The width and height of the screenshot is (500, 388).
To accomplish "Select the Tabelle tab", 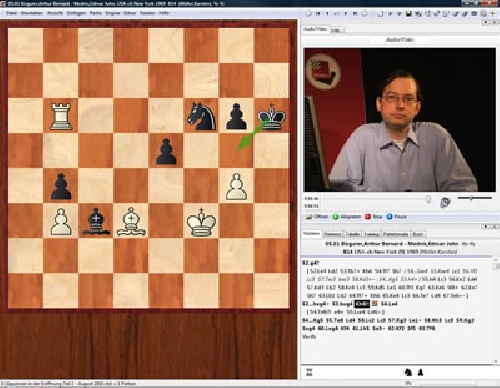I will pyautogui.click(x=352, y=234).
